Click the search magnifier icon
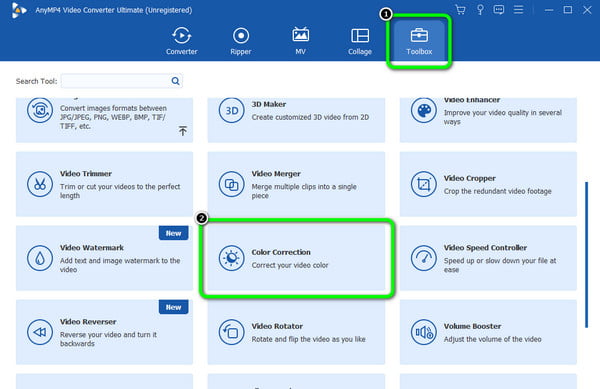The width and height of the screenshot is (600, 389). click(x=175, y=81)
